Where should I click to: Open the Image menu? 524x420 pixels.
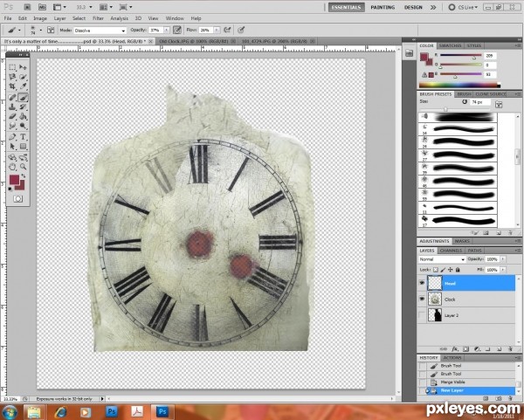pos(40,18)
